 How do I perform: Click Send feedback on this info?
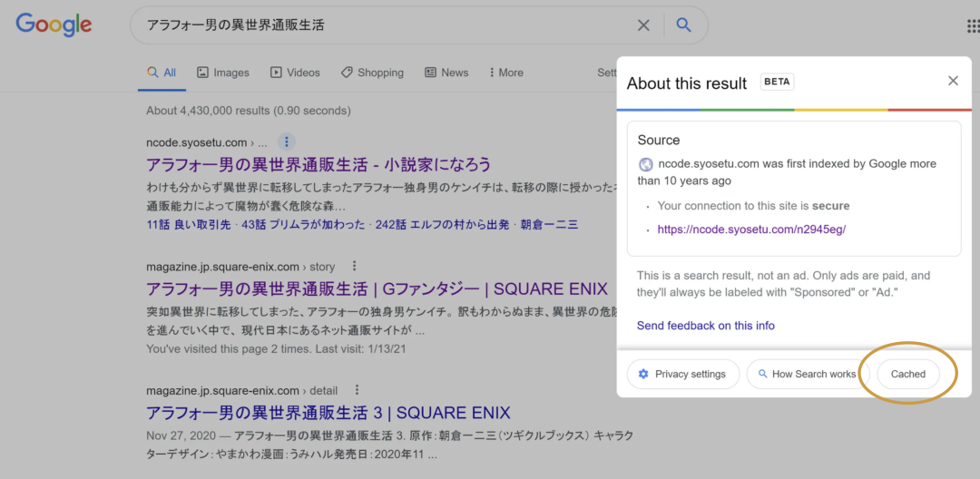[x=705, y=326]
